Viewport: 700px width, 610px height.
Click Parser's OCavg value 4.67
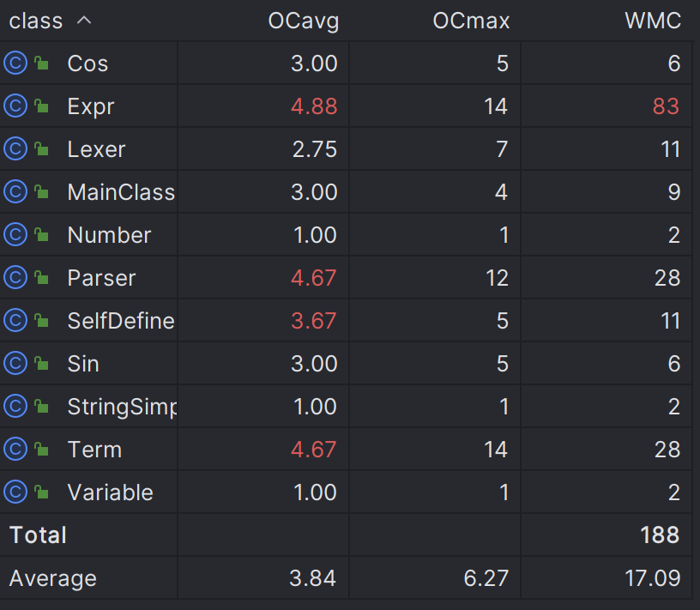tap(314, 278)
